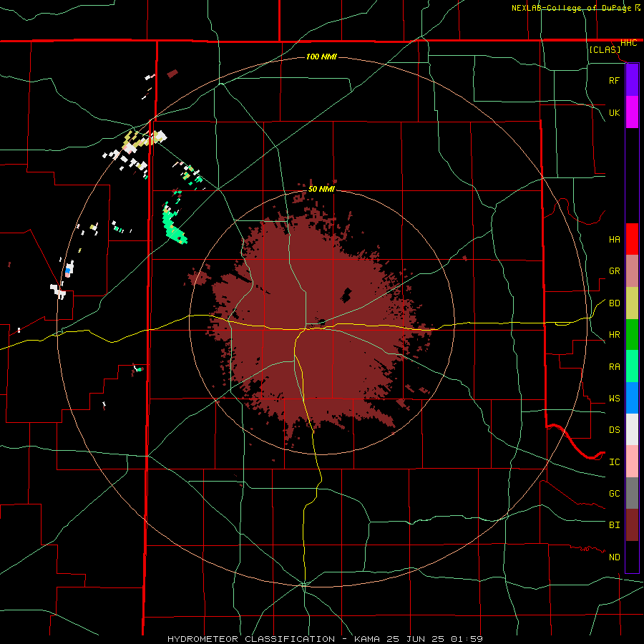Select the GR pink-brown legend swatch
This screenshot has height=644, width=644.
pos(632,271)
